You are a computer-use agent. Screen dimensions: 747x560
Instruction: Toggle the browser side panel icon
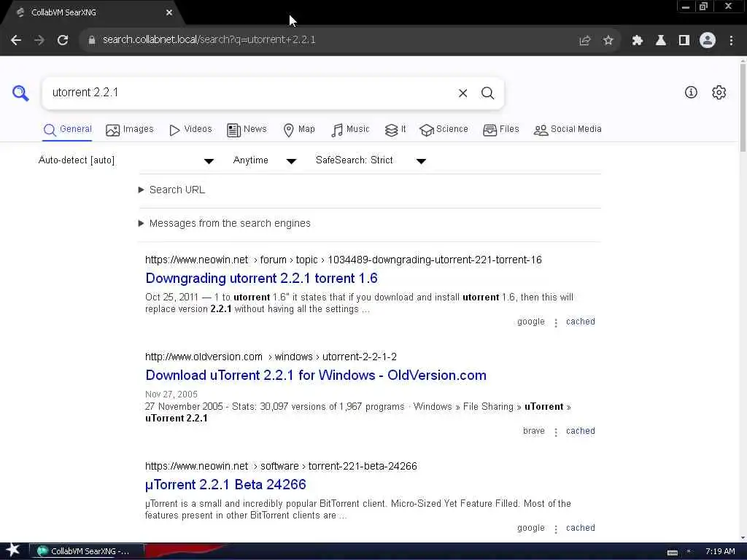click(684, 41)
